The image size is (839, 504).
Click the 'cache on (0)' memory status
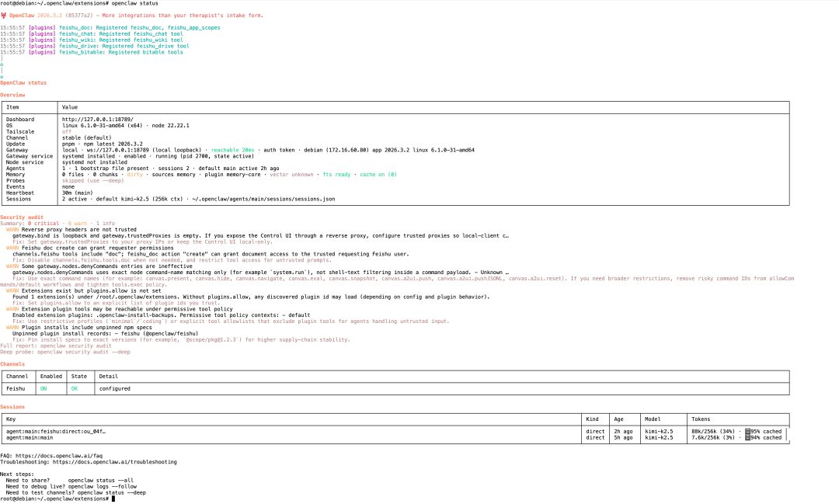click(x=378, y=175)
